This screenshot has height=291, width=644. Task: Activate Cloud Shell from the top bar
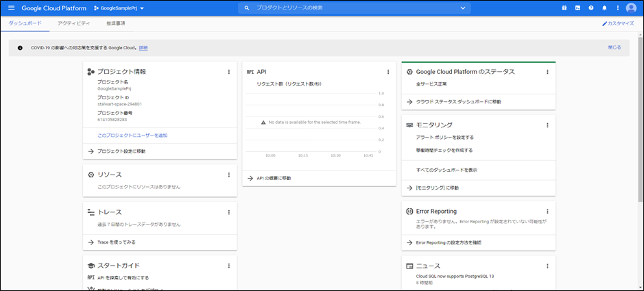(578, 8)
